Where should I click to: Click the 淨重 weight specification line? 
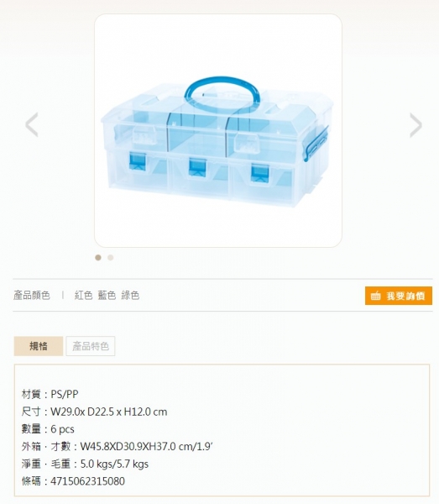point(85,464)
